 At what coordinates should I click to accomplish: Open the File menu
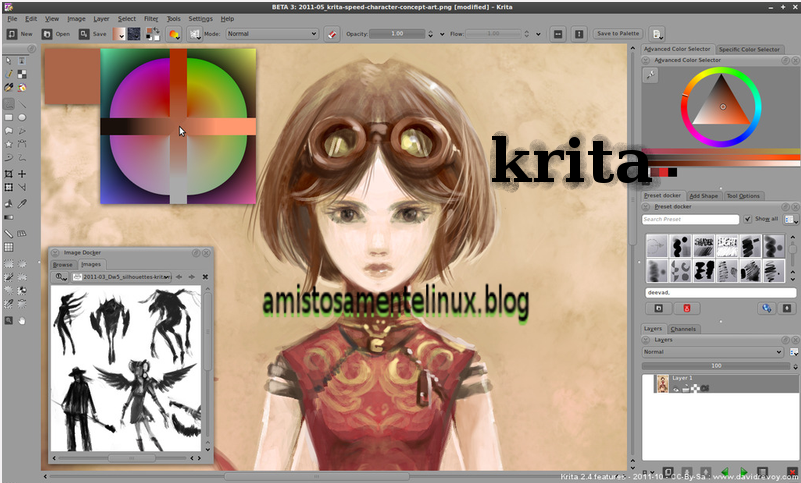pyautogui.click(x=12, y=19)
